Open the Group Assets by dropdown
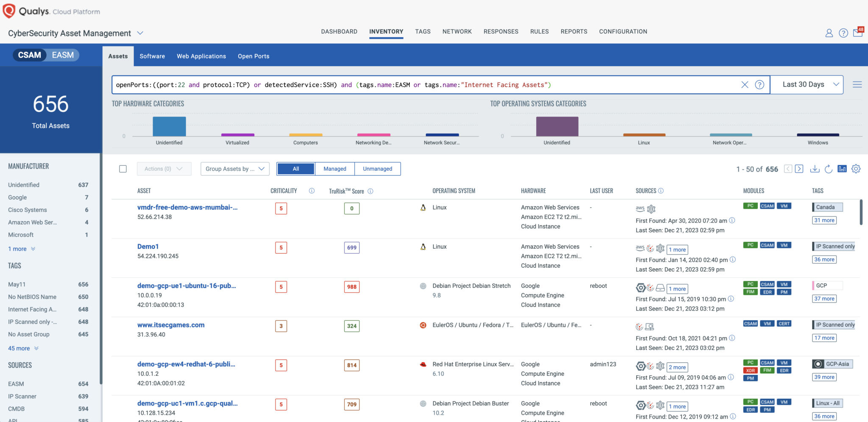Viewport: 868px width, 422px height. click(235, 169)
